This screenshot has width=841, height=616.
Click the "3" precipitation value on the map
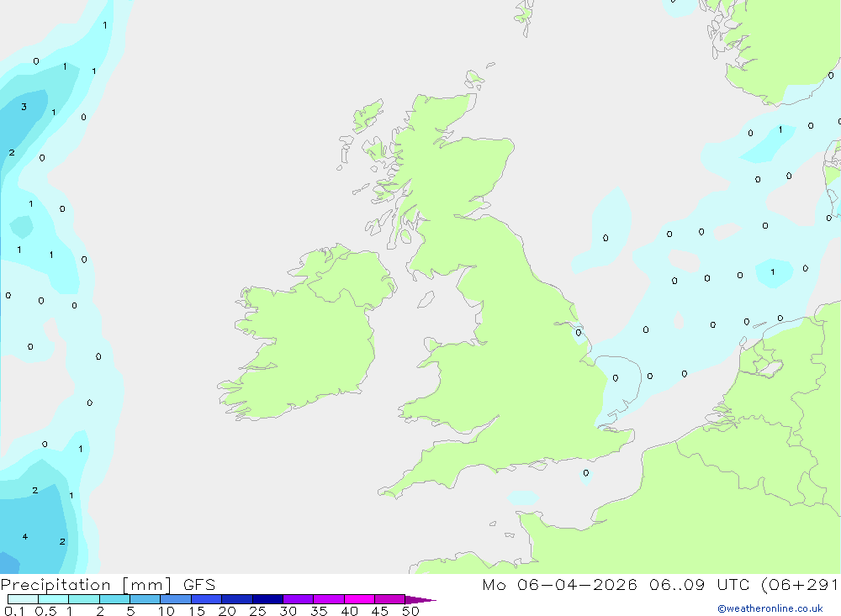pyautogui.click(x=24, y=107)
